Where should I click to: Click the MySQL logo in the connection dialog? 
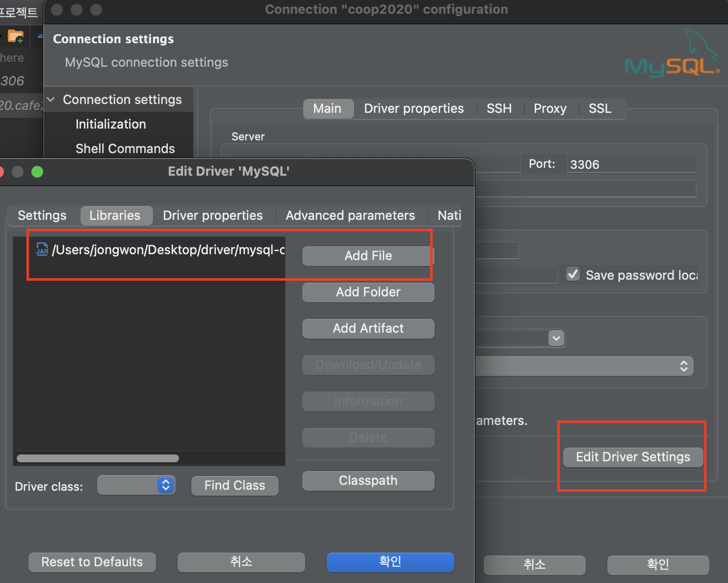click(672, 53)
